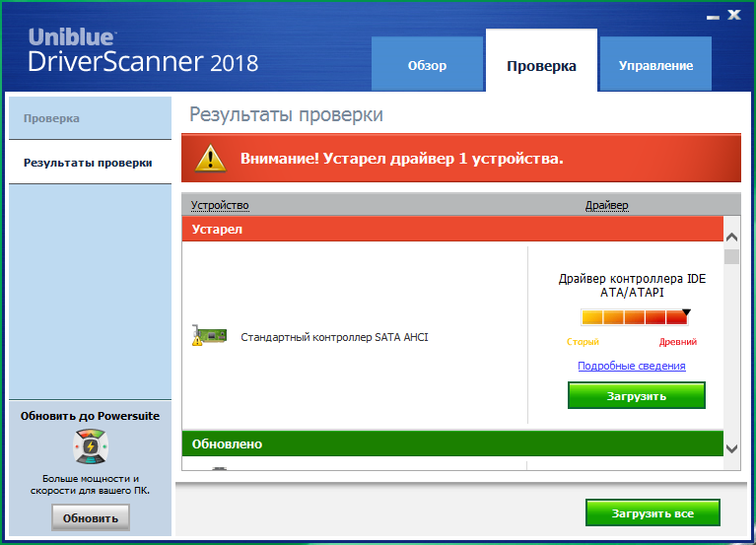Click the Древний age label
The width and height of the screenshot is (756, 545).
(678, 342)
